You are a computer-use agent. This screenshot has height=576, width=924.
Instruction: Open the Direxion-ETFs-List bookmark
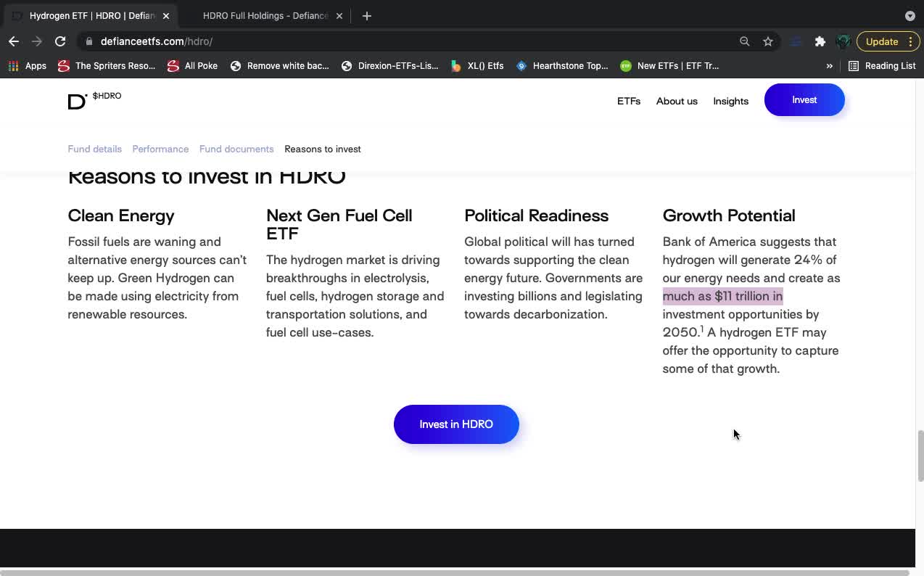point(389,65)
